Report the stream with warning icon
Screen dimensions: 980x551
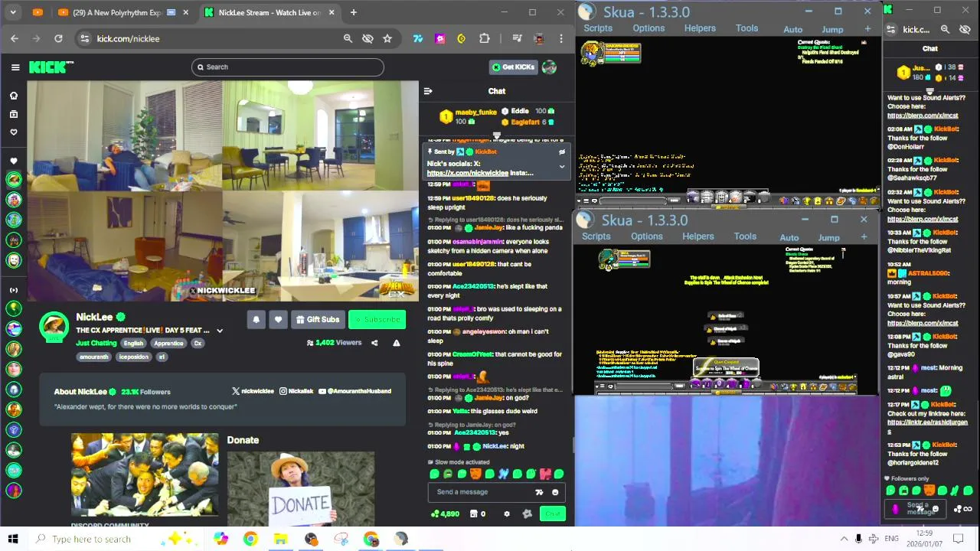pos(397,343)
